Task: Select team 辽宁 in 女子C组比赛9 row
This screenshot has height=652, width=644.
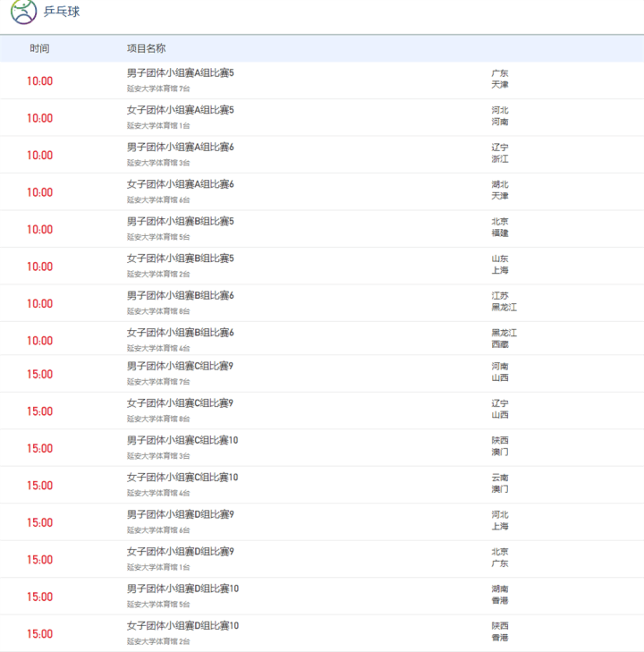Action: click(500, 403)
